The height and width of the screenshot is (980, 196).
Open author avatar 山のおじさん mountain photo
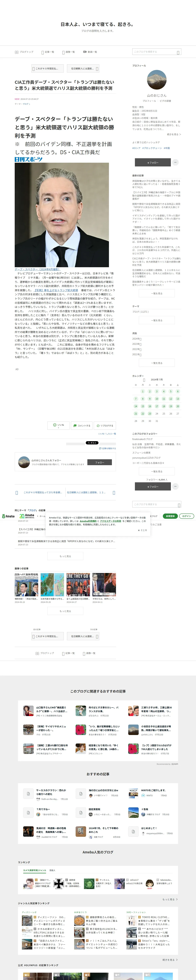(156, 80)
